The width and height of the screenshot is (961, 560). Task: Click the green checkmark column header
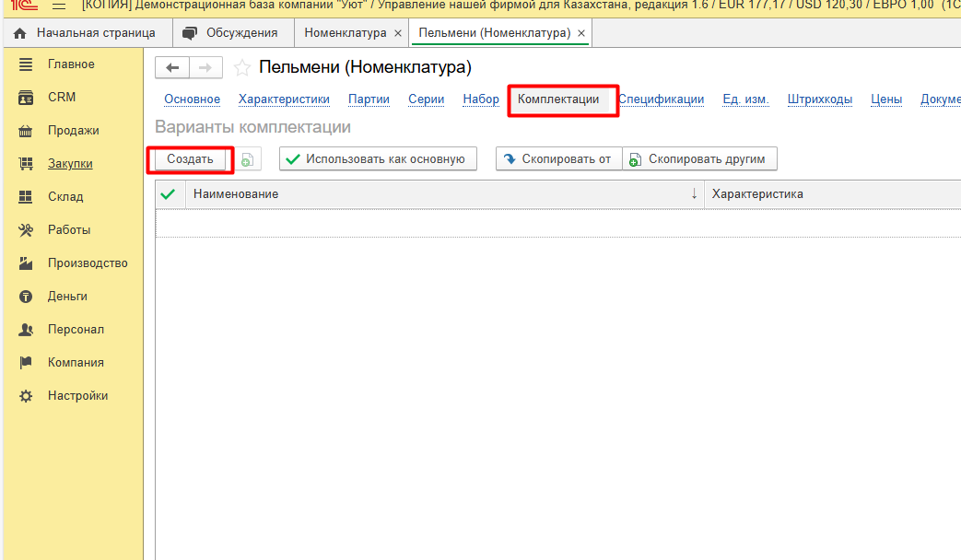(x=169, y=194)
